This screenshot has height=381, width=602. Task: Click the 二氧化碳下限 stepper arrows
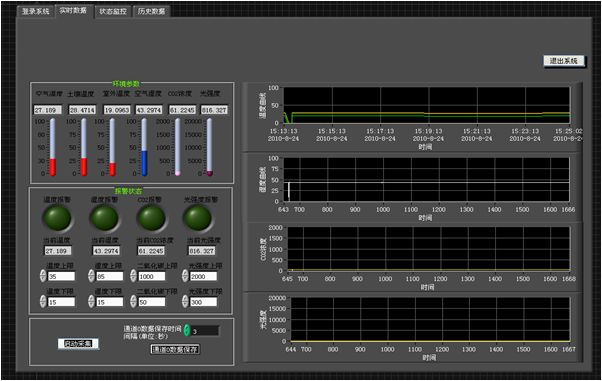pos(133,301)
